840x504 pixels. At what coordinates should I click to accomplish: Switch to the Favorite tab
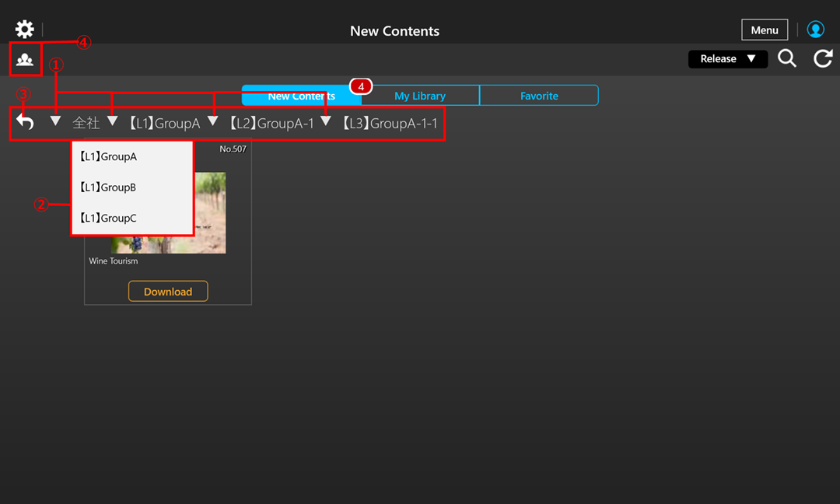[539, 96]
